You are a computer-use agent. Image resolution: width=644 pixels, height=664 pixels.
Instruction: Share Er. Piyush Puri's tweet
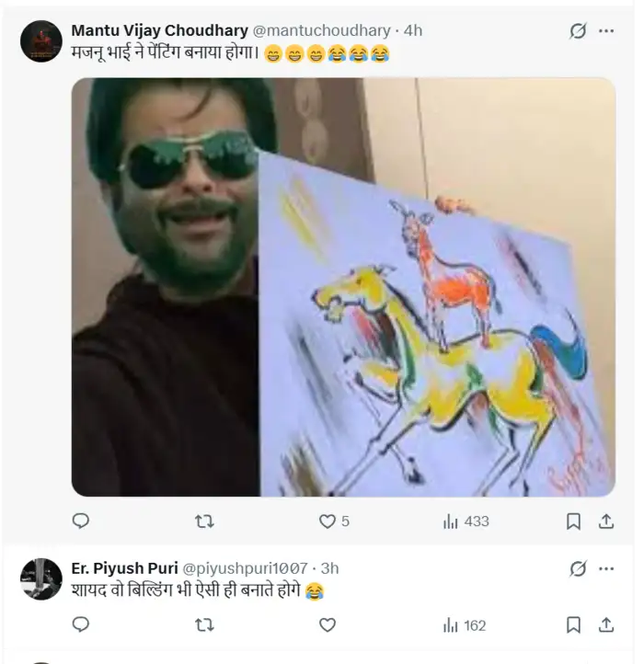click(606, 625)
